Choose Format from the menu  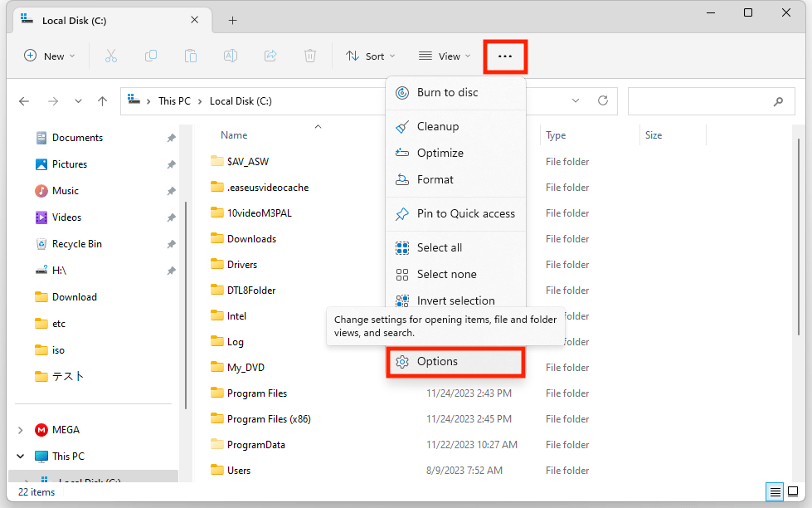435,179
